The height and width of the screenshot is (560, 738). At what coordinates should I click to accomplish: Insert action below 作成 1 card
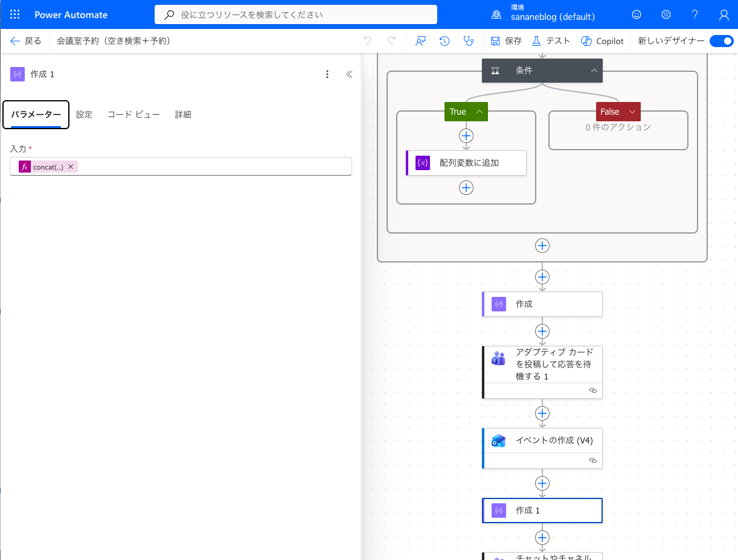tap(542, 538)
